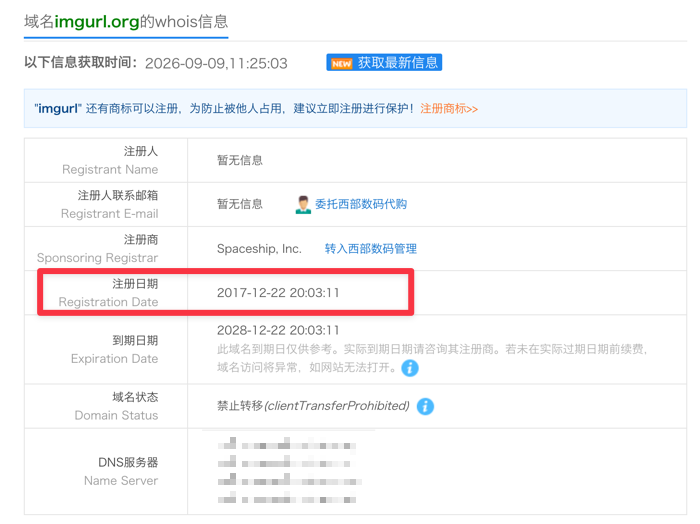Click the "imgurl" keyword in trademark notice
This screenshot has width=700, height=524.
pyautogui.click(x=58, y=108)
